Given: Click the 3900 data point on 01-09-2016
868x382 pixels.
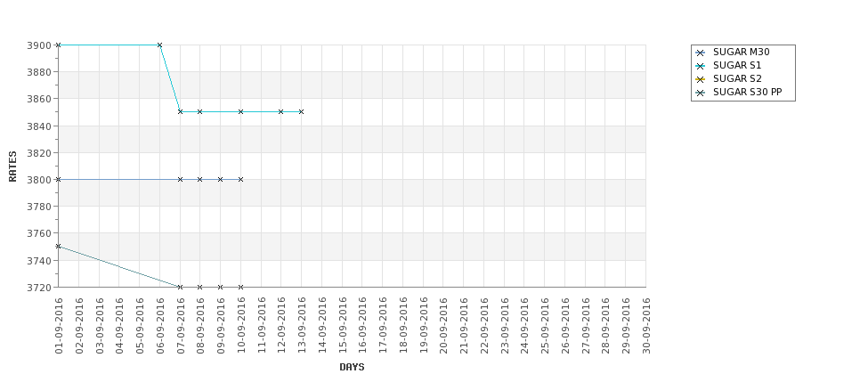Looking at the screenshot, I should [58, 45].
